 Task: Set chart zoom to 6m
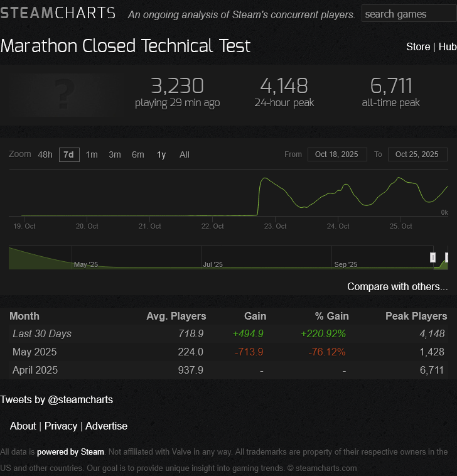click(137, 155)
